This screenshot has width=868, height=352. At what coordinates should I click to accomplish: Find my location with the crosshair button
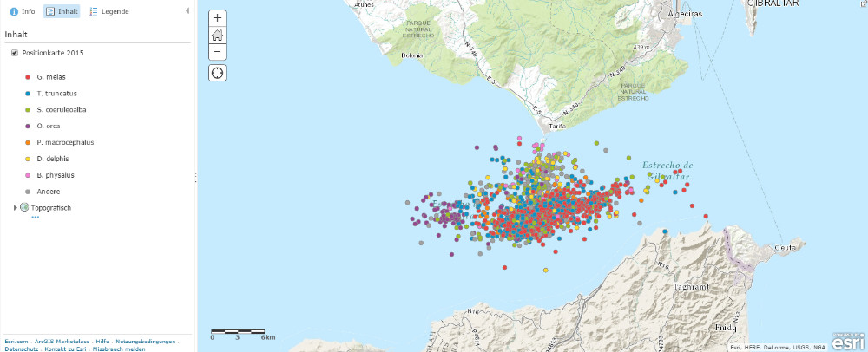coord(218,73)
